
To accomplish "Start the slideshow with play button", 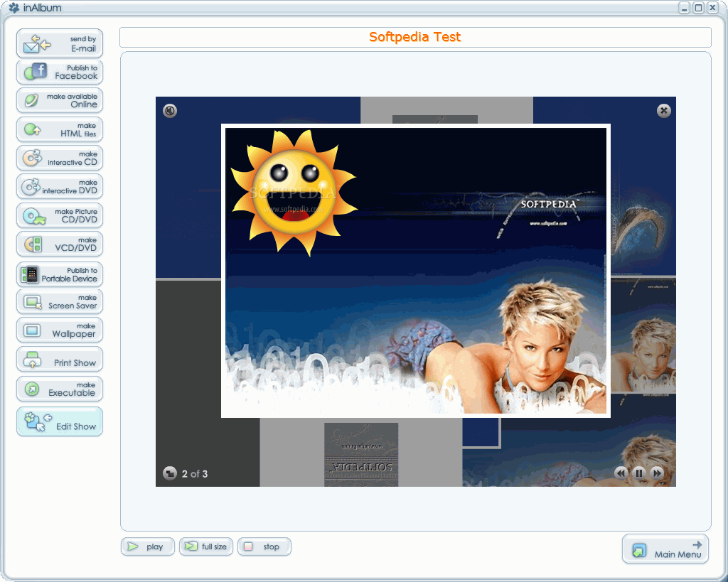I will [148, 546].
